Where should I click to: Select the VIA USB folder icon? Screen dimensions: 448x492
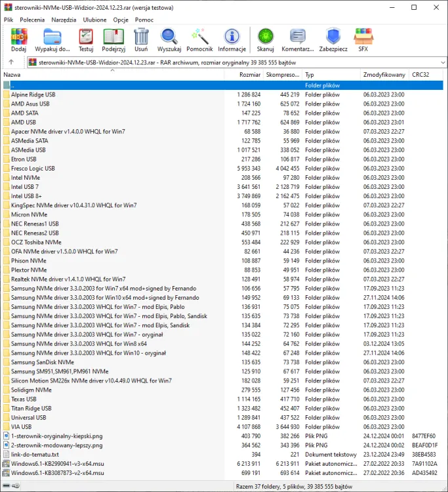pyautogui.click(x=7, y=427)
